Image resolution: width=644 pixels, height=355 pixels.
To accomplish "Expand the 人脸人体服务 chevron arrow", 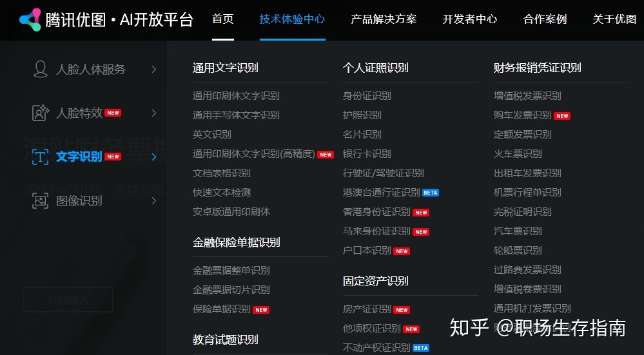I will coord(154,70).
